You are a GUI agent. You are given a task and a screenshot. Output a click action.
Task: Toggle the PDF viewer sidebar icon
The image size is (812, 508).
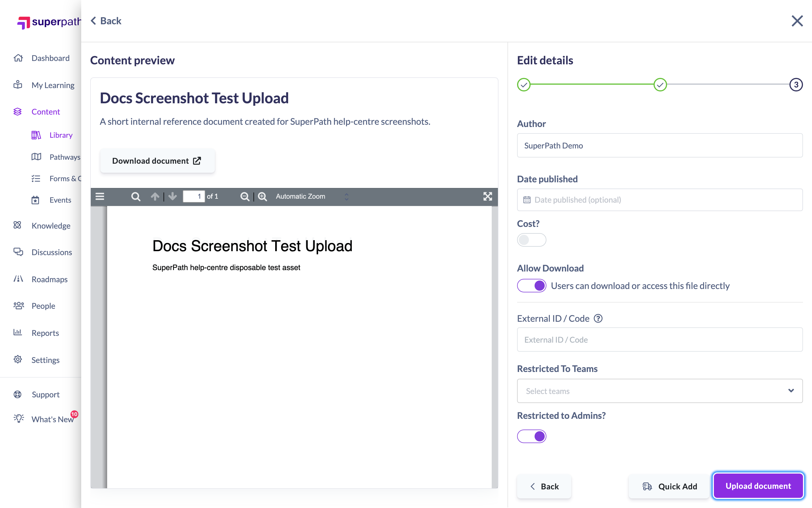[100, 196]
